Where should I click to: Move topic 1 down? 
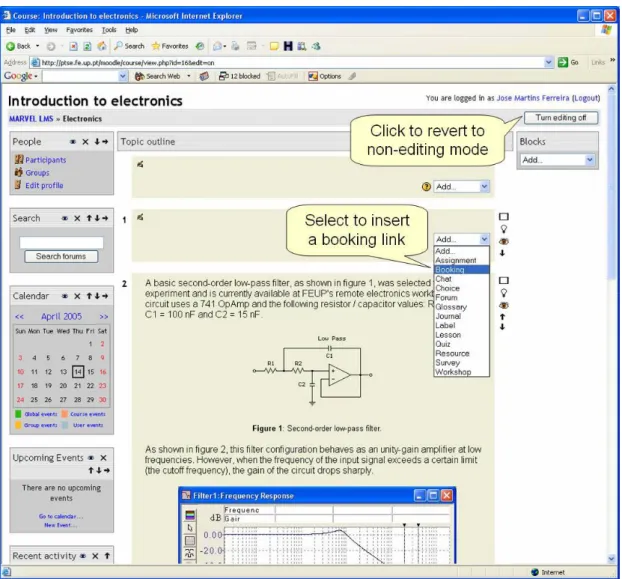pyautogui.click(x=503, y=253)
